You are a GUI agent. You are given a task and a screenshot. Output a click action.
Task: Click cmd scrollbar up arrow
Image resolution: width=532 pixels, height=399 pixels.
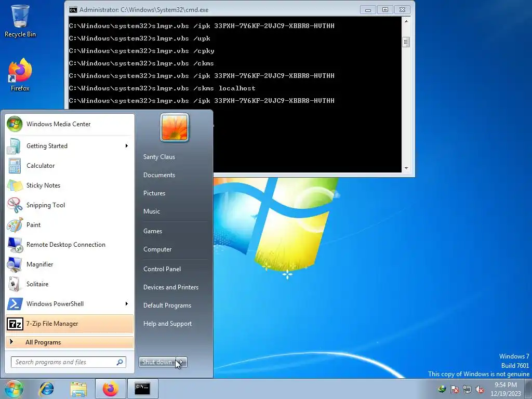(x=406, y=21)
